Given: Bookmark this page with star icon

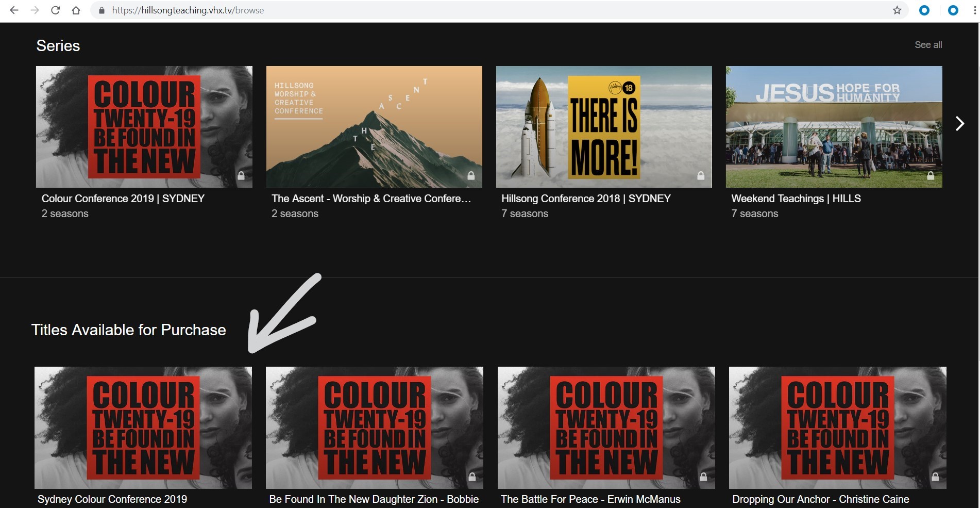Looking at the screenshot, I should click(x=897, y=10).
